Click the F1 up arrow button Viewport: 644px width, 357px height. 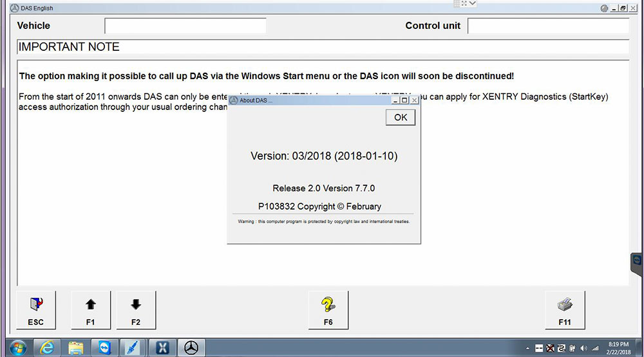click(91, 309)
